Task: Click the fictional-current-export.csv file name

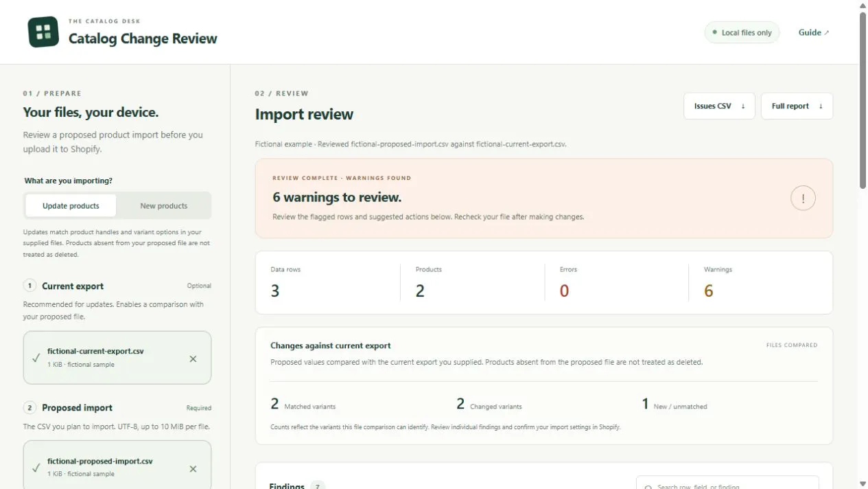Action: [x=95, y=351]
